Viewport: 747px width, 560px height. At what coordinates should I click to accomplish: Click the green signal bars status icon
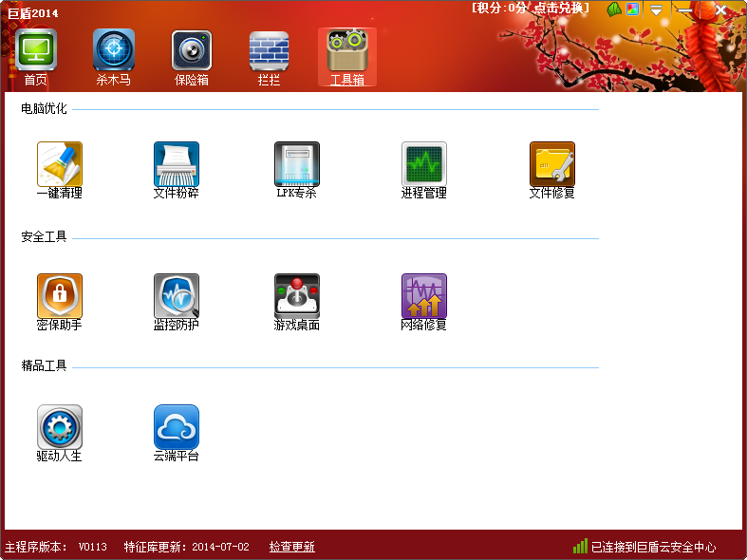580,546
